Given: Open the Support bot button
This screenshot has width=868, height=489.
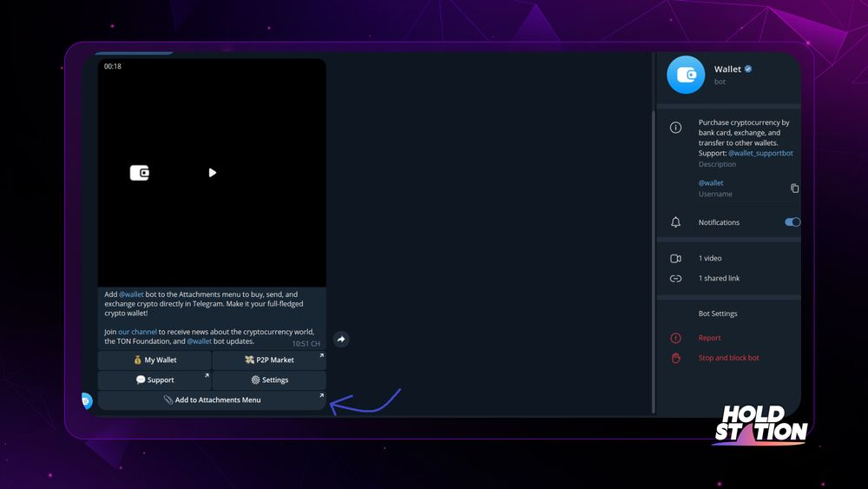Looking at the screenshot, I should 155,380.
